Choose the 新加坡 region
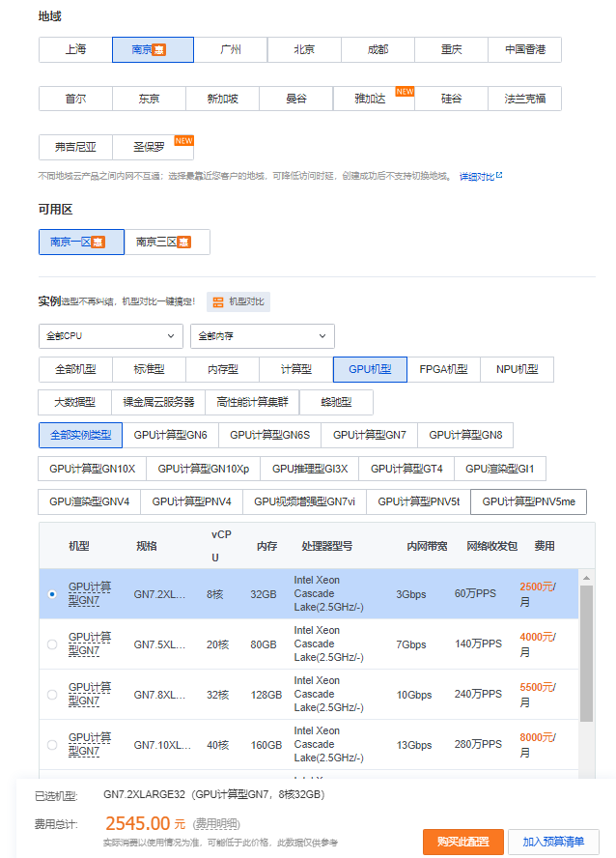616x858 pixels. point(222,100)
